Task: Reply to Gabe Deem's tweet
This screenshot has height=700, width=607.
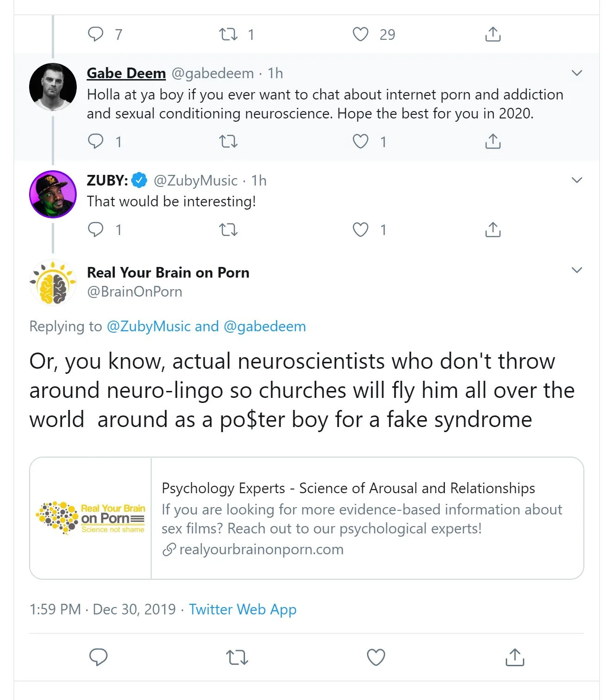Action: click(96, 141)
